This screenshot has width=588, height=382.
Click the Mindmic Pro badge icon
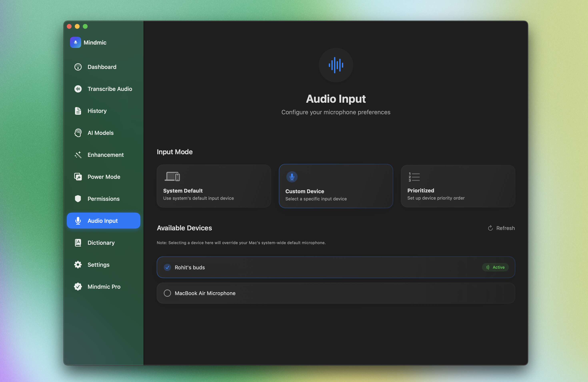[x=78, y=286]
